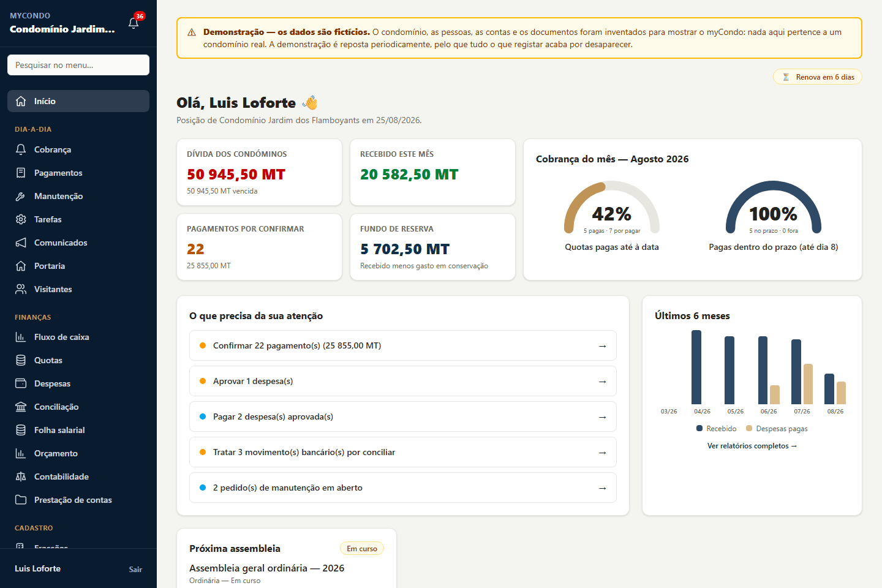Click the Despesas wallet icon
Image resolution: width=882 pixels, height=588 pixels.
pos(21,383)
